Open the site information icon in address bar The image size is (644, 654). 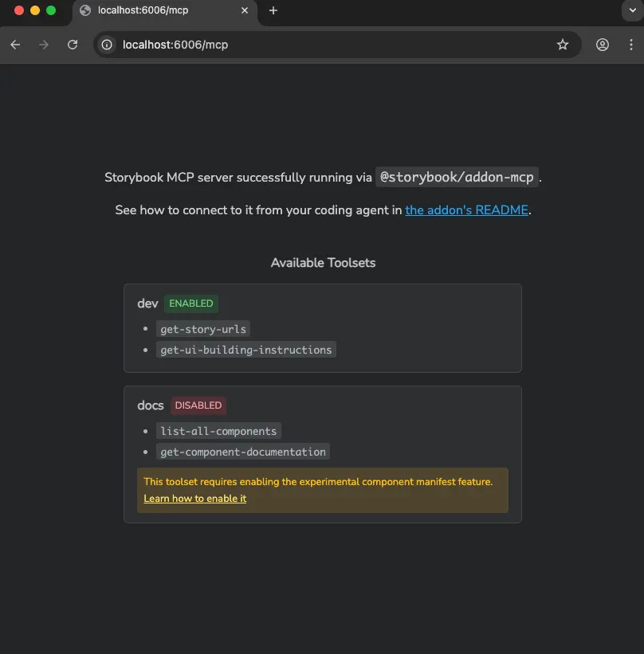pyautogui.click(x=107, y=45)
